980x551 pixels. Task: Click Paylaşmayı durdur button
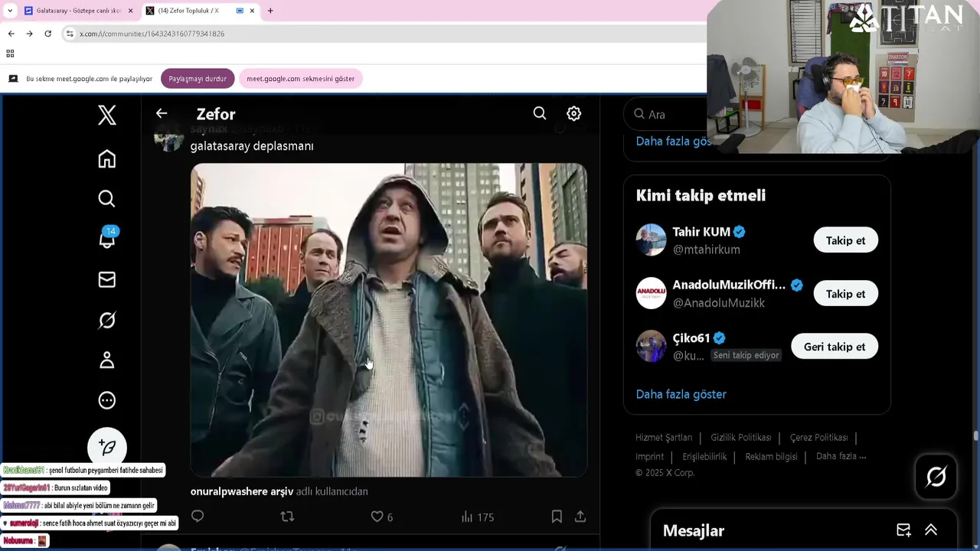198,79
